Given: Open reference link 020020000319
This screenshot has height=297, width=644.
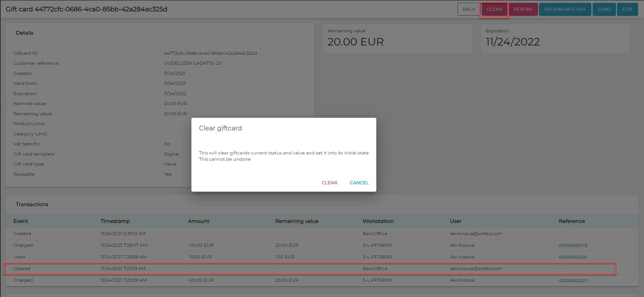Looking at the screenshot, I should coord(573,245).
